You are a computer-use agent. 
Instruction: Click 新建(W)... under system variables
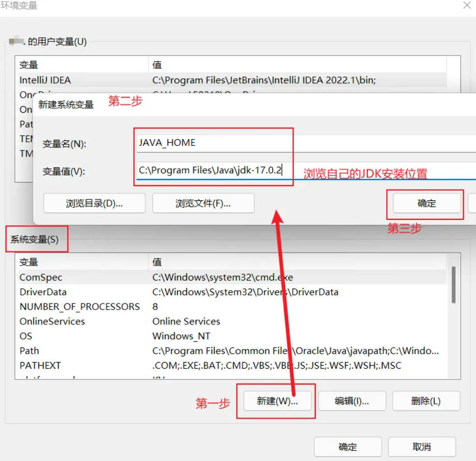click(277, 401)
